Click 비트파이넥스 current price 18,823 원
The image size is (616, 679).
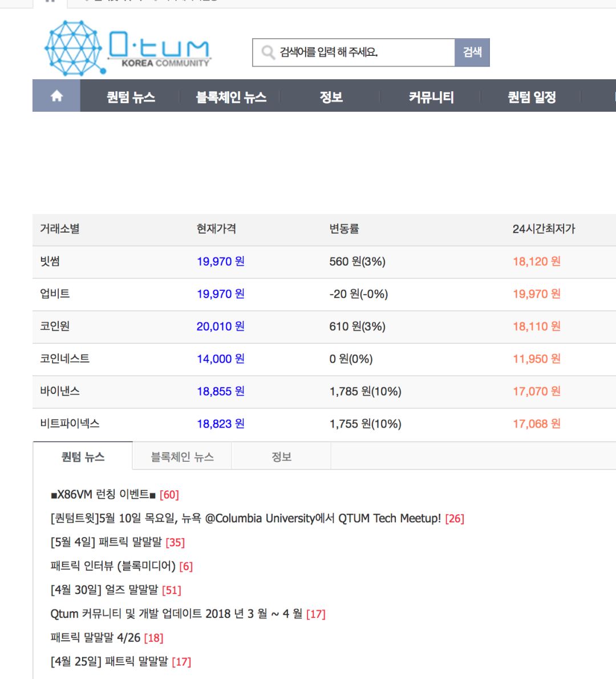[x=221, y=424]
